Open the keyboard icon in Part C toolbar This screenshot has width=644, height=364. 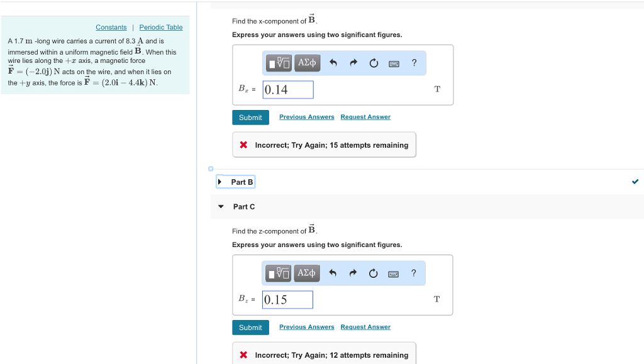(393, 273)
